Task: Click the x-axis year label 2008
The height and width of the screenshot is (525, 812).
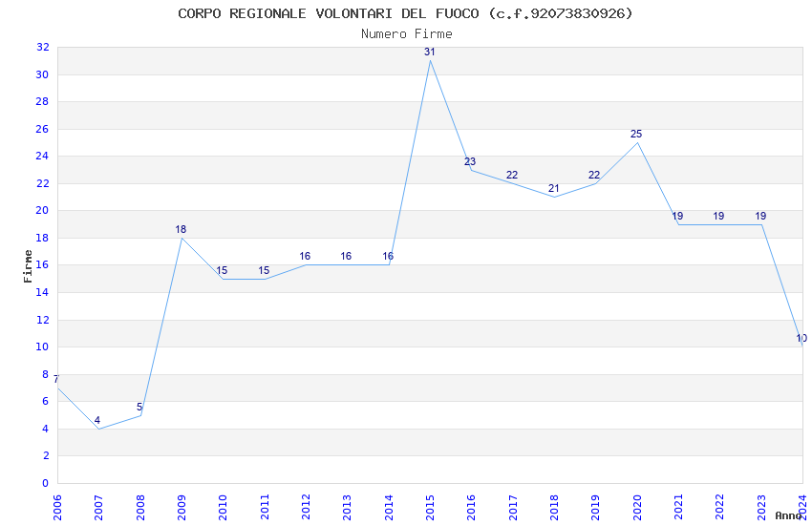Action: (x=140, y=508)
